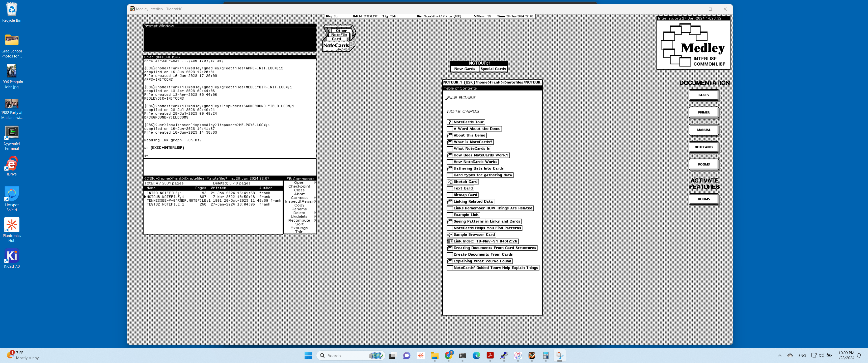Choose Rename in FB Commands menu
Image resolution: width=868 pixels, height=363 pixels.
coord(299,209)
